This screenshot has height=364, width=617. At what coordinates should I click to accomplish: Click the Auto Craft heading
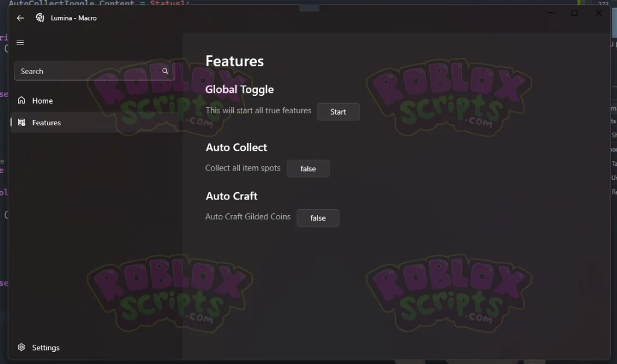tap(231, 196)
